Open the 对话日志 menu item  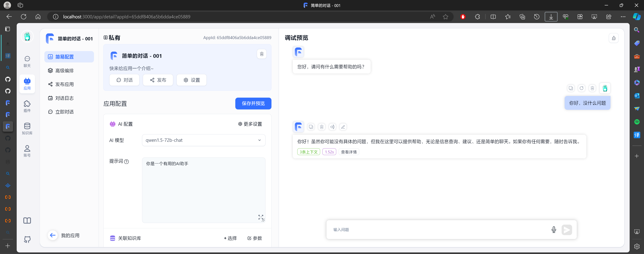pos(64,98)
